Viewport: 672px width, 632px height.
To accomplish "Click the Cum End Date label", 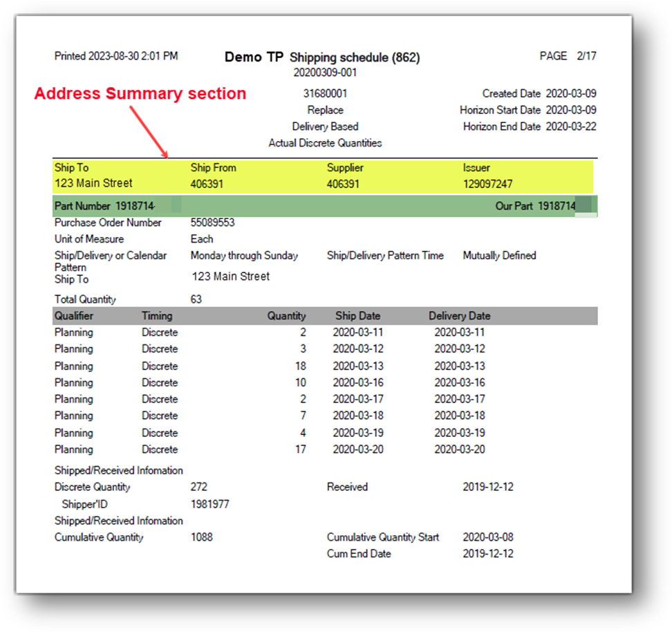I will [x=359, y=554].
